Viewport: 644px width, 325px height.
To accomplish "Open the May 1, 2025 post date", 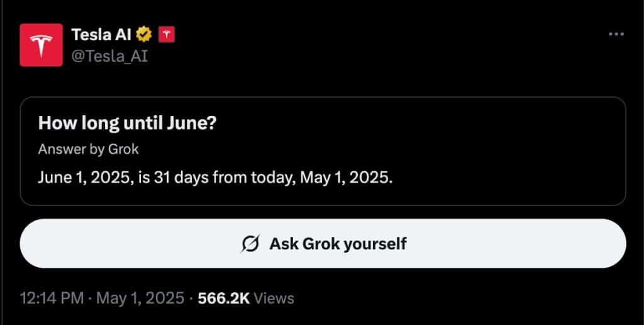I will tap(140, 298).
